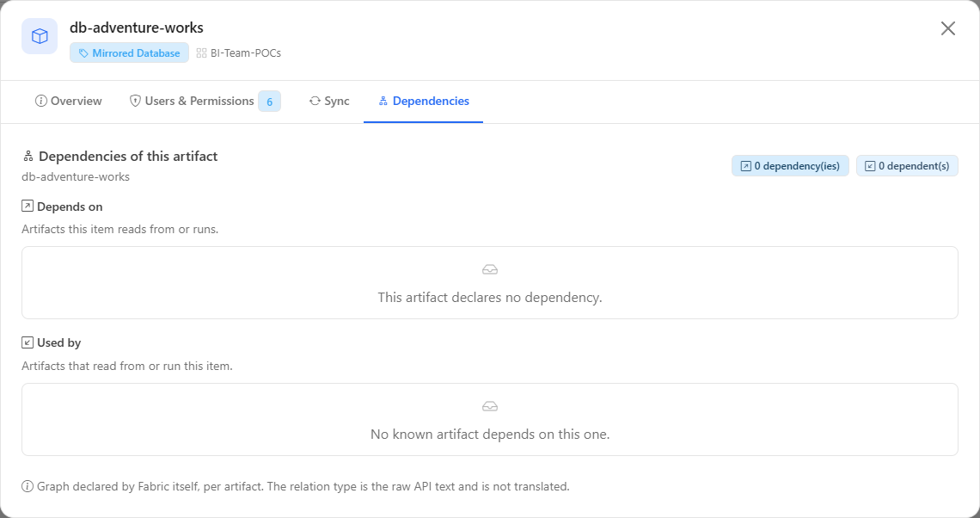Click the cube artifact icon
This screenshot has height=518, width=980.
40,36
